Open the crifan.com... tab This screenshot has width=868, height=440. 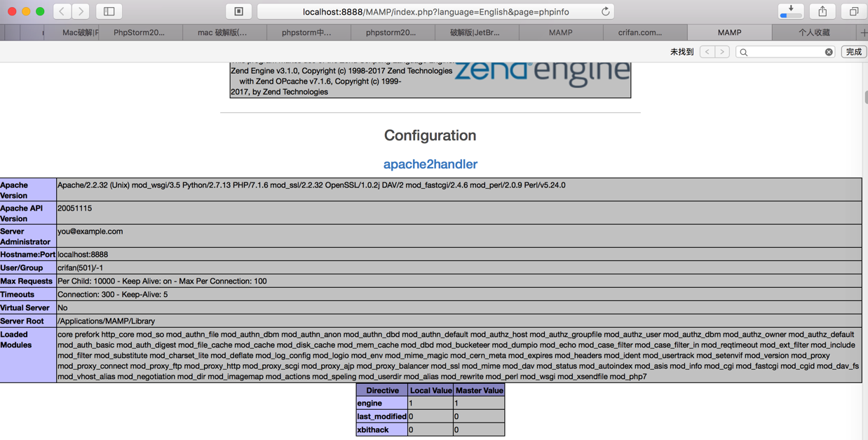coord(645,32)
